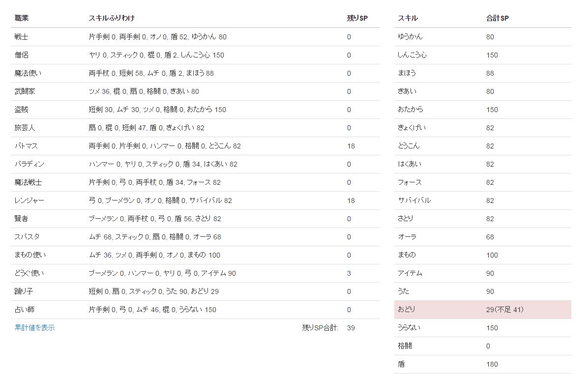Select the 占い師 job name cell

(25, 310)
